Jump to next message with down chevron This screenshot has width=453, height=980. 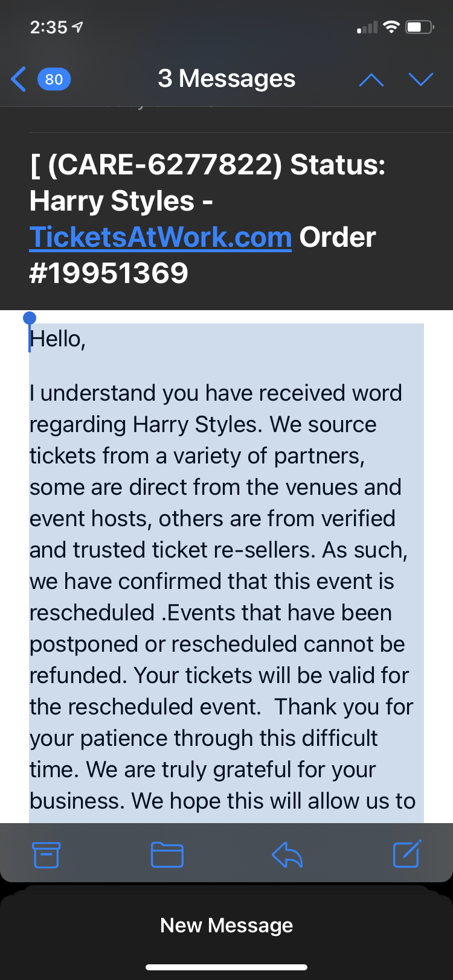point(420,79)
